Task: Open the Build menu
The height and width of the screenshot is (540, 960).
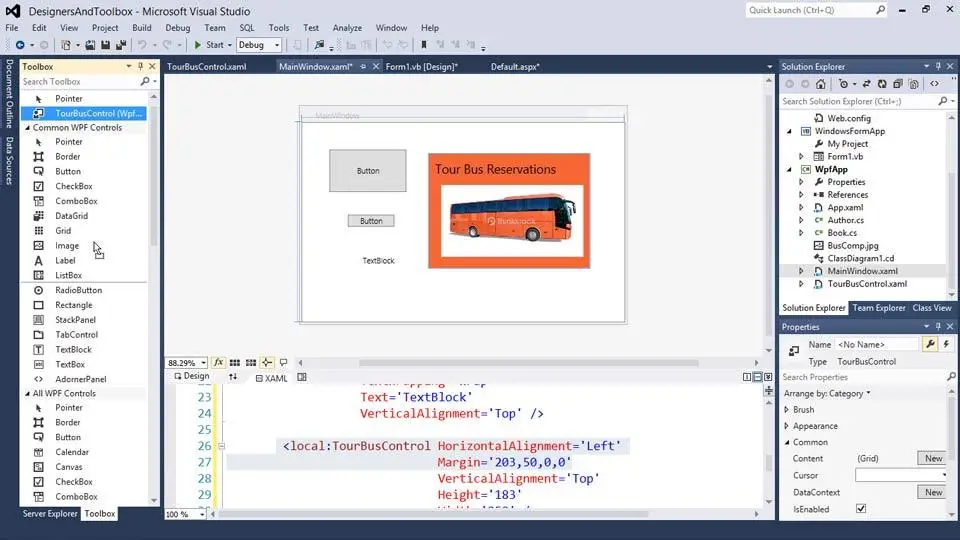Action: (x=141, y=28)
